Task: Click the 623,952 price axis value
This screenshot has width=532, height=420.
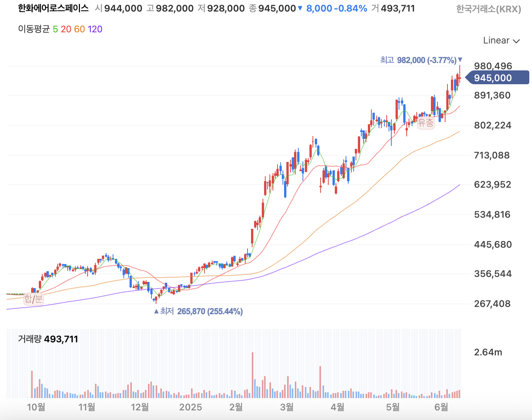Action: pyautogui.click(x=493, y=185)
